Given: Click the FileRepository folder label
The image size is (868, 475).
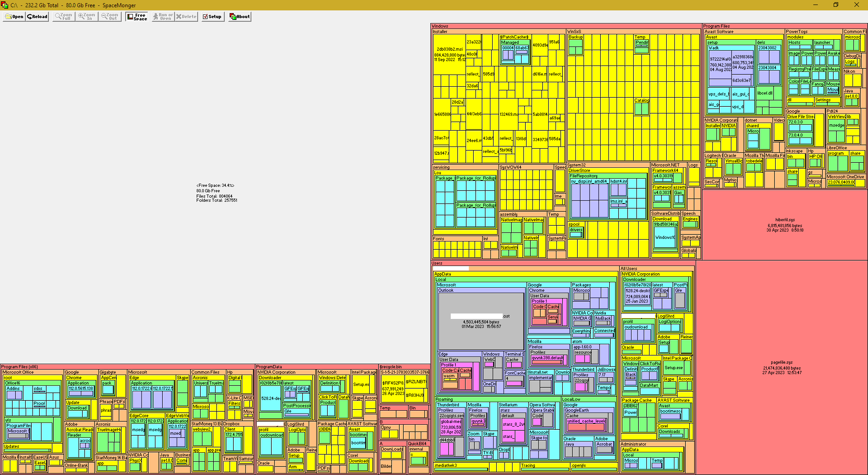Looking at the screenshot, I should (x=584, y=176).
